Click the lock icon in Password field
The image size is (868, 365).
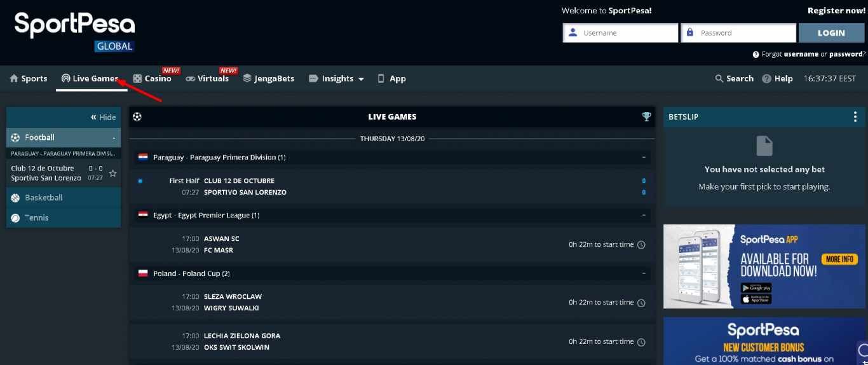click(x=690, y=32)
